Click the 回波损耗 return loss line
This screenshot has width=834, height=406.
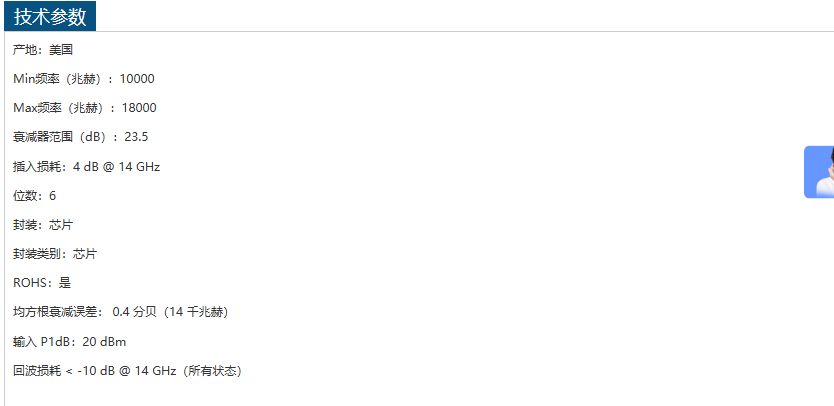coord(127,371)
